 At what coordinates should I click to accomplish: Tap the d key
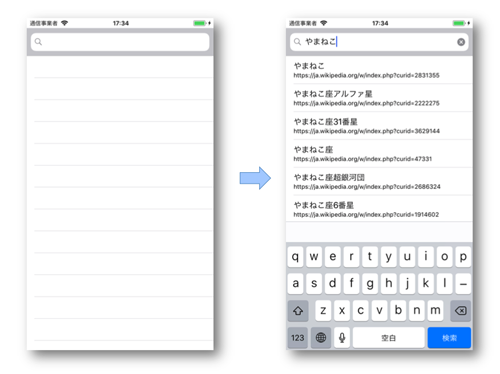coord(333,284)
